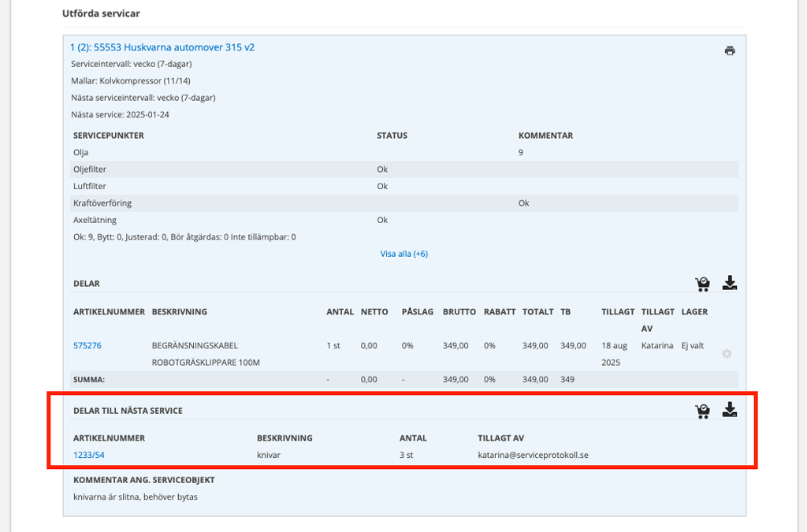The width and height of the screenshot is (807, 532).
Task: Download the Delar parts list
Action: coord(730,283)
